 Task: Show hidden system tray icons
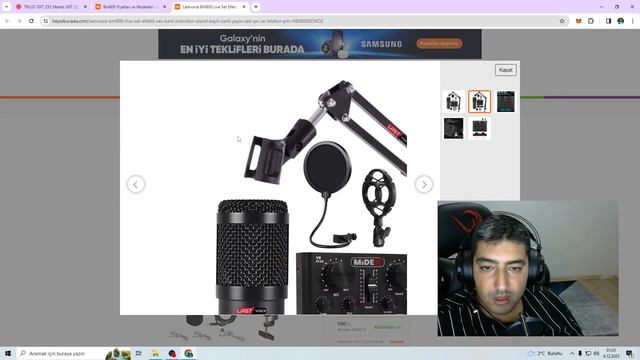click(x=572, y=353)
